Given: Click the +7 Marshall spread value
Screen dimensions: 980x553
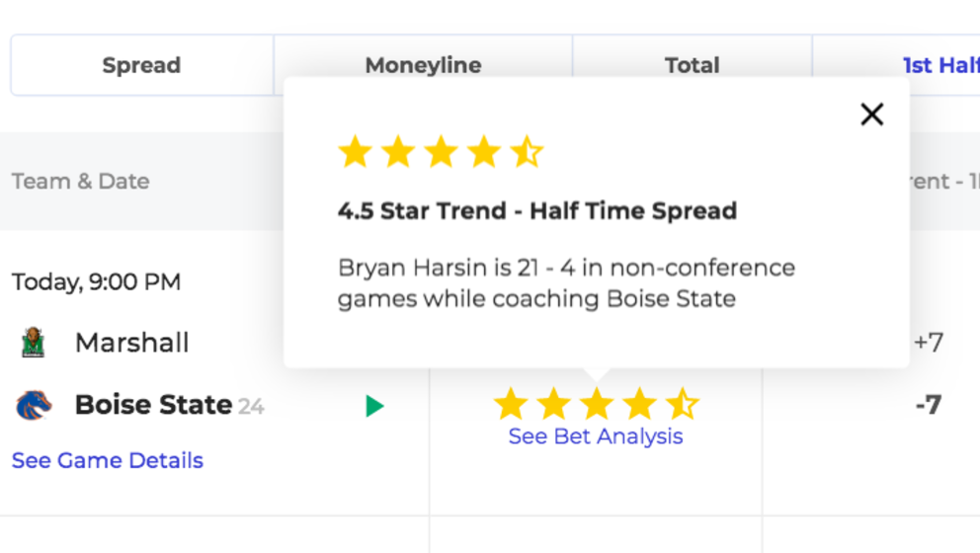Looking at the screenshot, I should click(929, 343).
